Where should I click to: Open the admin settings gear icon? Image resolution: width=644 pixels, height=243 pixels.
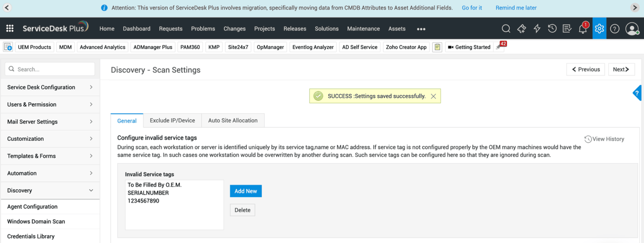[599, 29]
